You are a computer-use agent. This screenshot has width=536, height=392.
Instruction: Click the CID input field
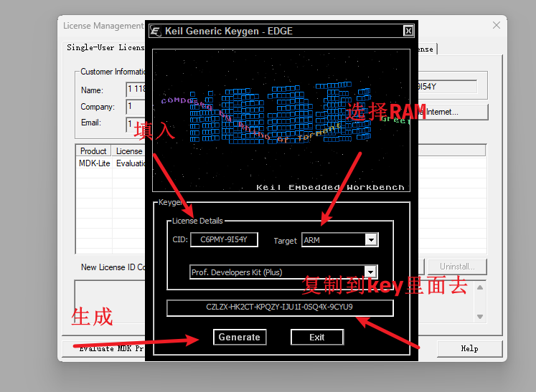point(224,239)
